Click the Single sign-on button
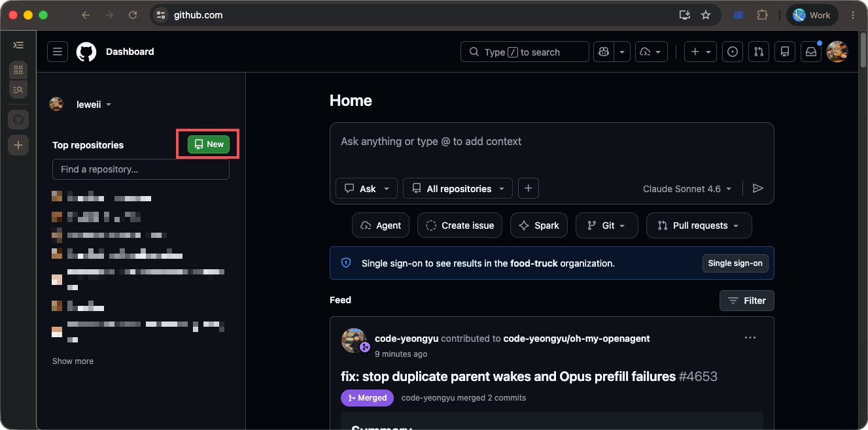Viewport: 868px width, 430px height. (x=735, y=263)
